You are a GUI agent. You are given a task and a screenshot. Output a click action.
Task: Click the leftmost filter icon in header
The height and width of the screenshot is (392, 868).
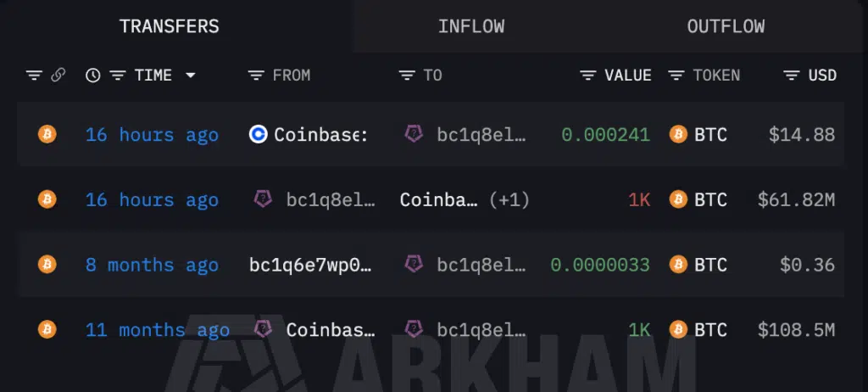pos(34,76)
